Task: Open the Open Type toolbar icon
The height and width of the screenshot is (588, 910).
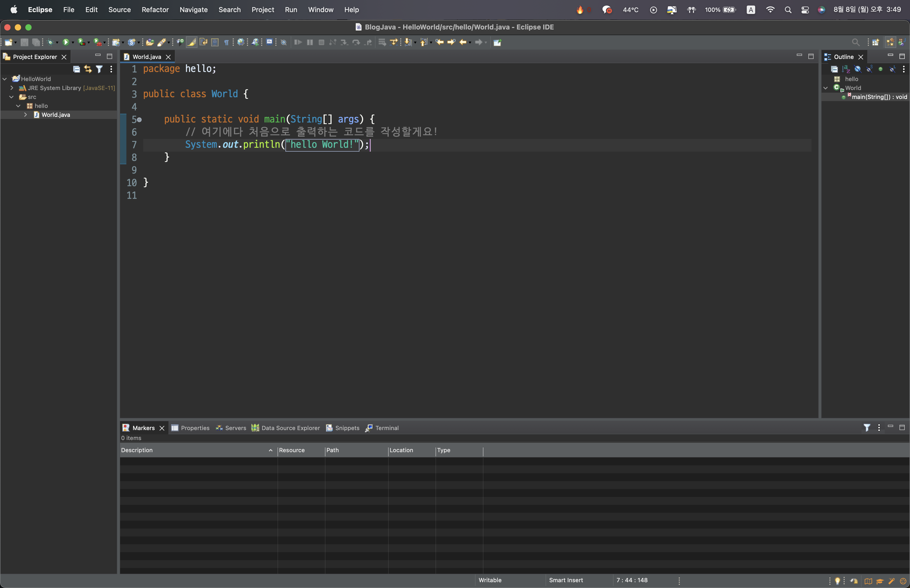Action: coord(150,42)
